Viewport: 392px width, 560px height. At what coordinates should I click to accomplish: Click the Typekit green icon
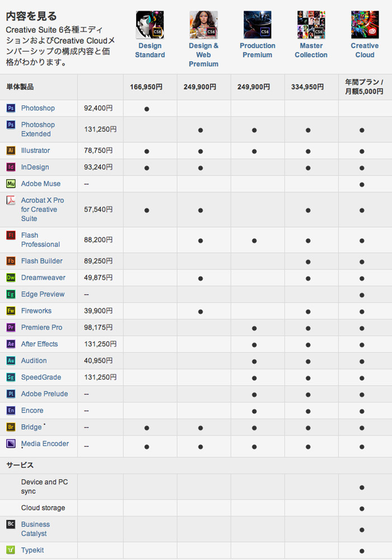pos(11,550)
